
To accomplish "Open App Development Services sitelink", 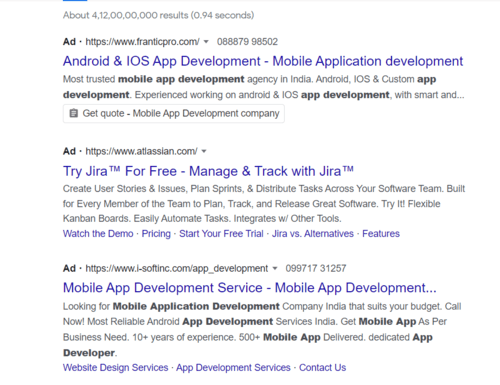I will tap(233, 368).
